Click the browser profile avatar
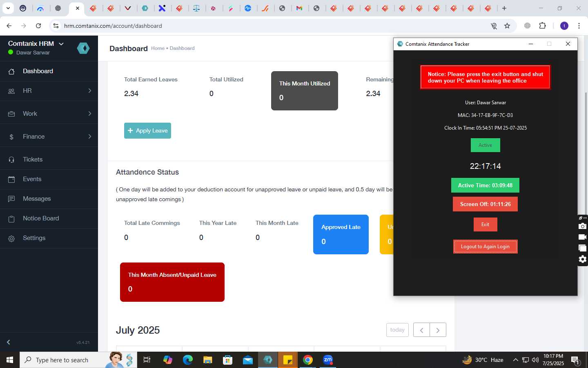The width and height of the screenshot is (588, 368). [x=564, y=26]
